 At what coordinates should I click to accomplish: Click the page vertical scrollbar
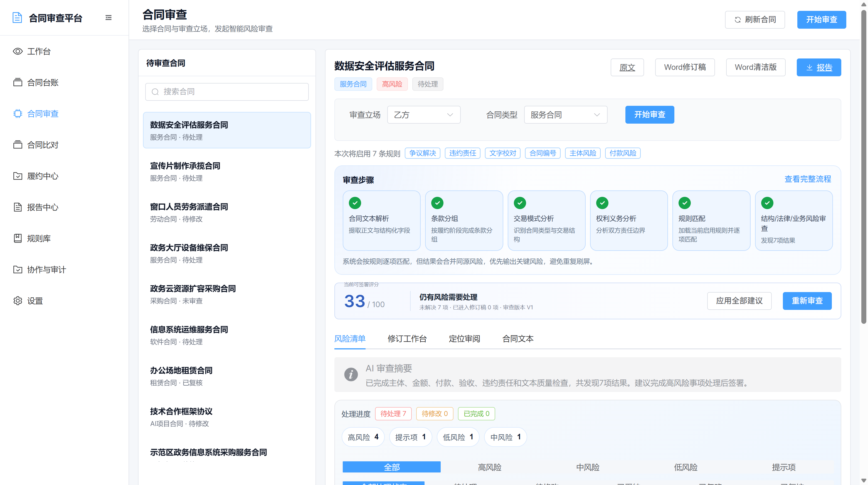coord(863,167)
